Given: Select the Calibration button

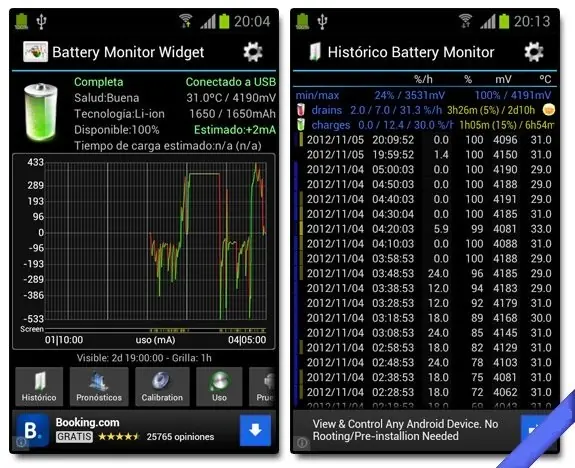Looking at the screenshot, I should 162,387.
